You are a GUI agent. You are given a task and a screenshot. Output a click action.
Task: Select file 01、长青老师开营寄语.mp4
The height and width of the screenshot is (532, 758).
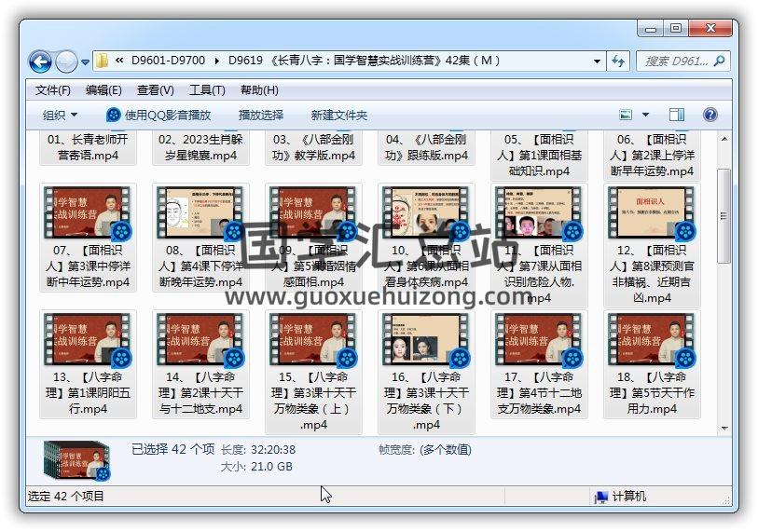(88, 147)
